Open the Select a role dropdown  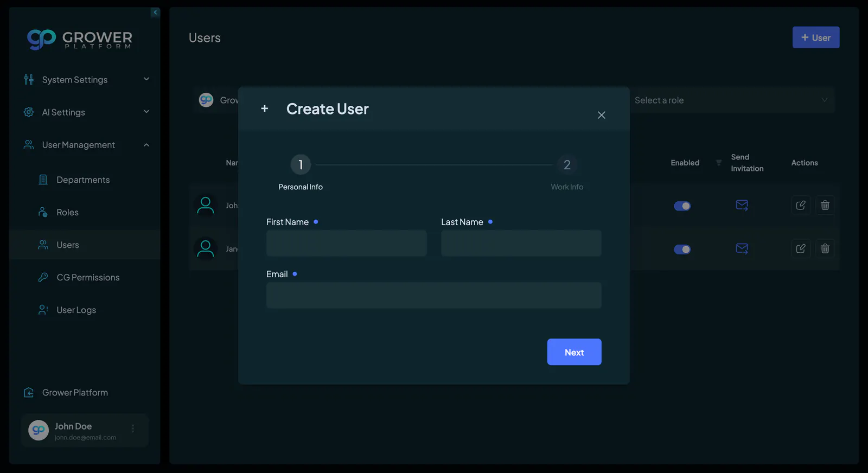click(732, 100)
